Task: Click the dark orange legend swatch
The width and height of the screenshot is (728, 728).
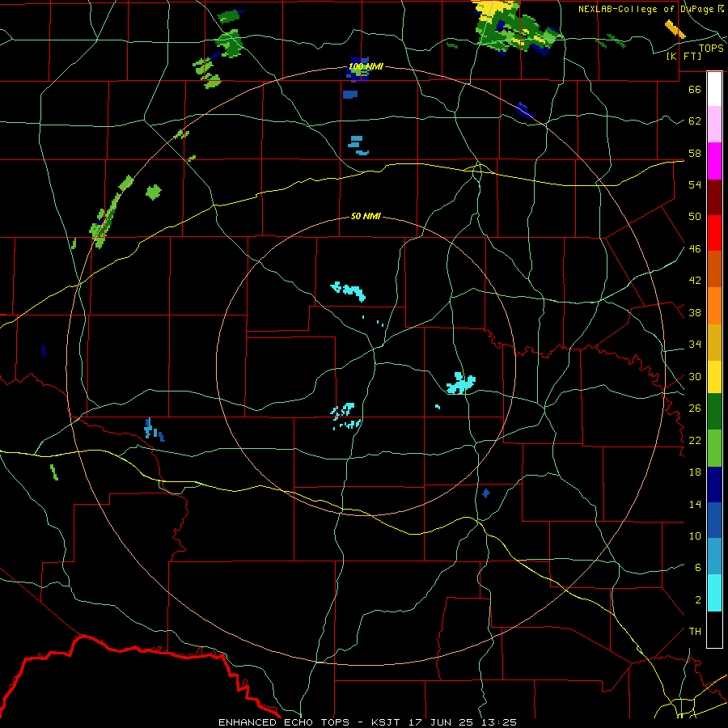Action: click(714, 269)
